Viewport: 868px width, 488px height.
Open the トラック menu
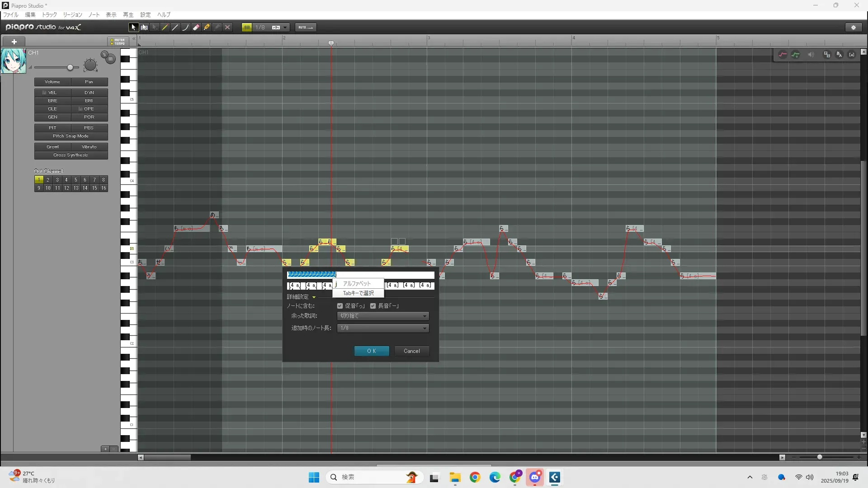49,15
